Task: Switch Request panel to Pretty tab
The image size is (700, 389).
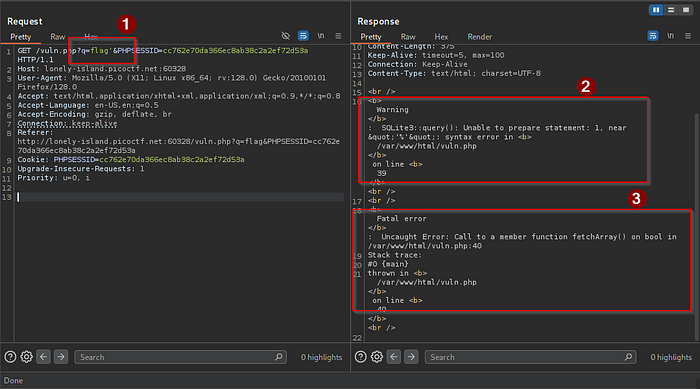Action: pyautogui.click(x=21, y=37)
